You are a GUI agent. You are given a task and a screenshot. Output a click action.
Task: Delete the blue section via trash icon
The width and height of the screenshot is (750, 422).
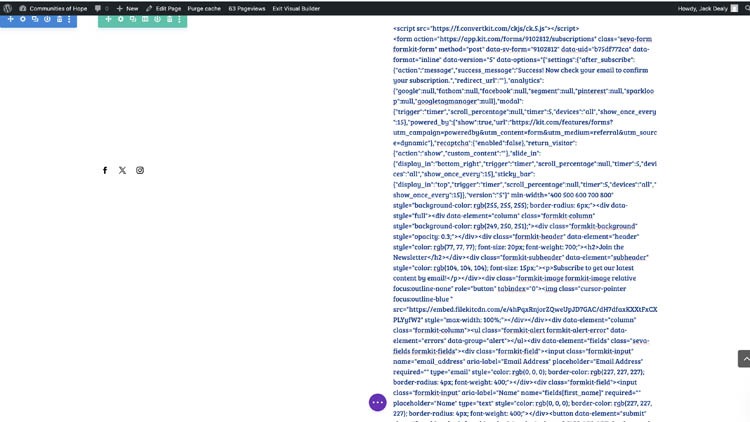click(59, 19)
